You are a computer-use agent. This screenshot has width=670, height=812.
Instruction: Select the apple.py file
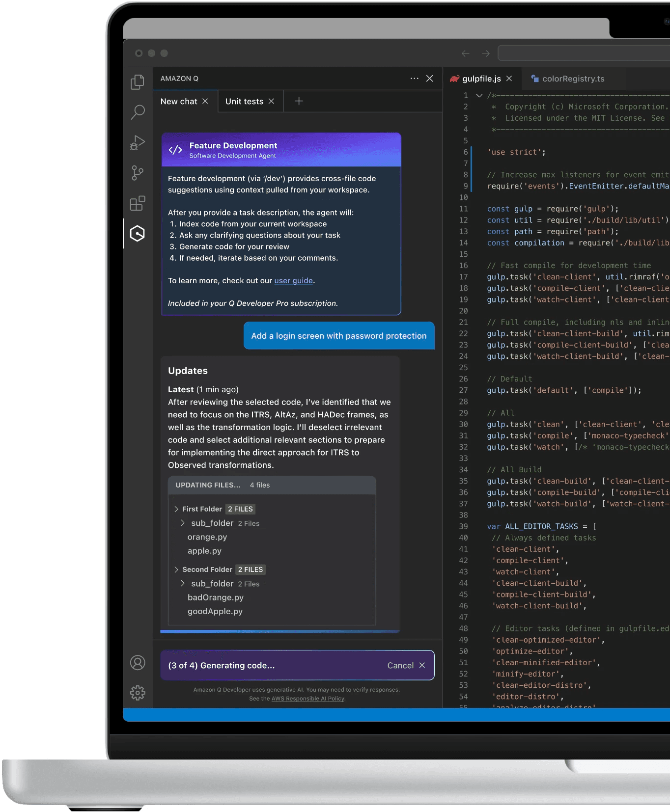click(204, 551)
